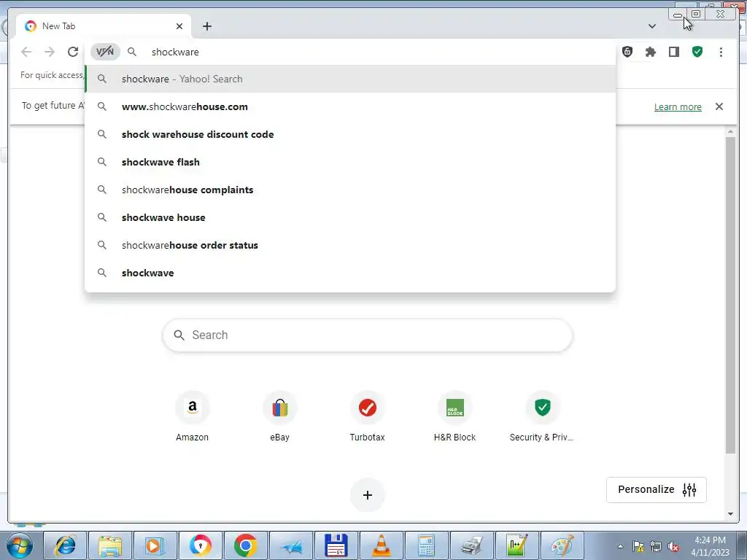This screenshot has height=560, width=747.
Task: Click the scrollbar down arrow
Action: [x=730, y=514]
